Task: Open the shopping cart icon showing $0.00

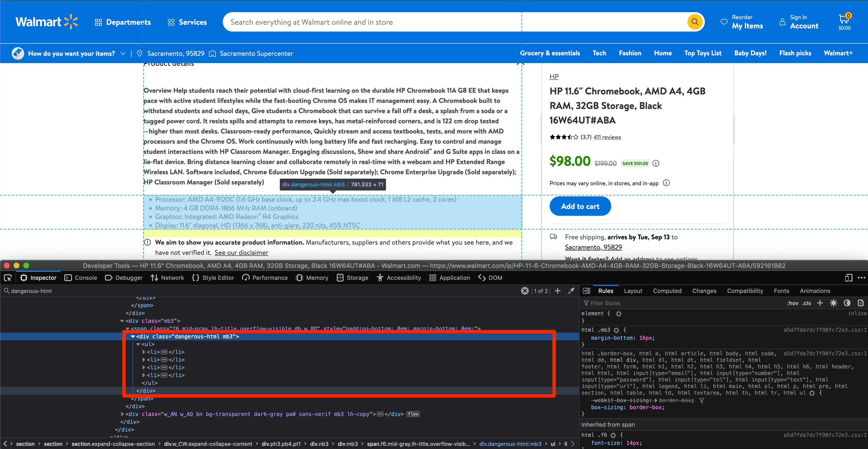Action: [x=844, y=22]
